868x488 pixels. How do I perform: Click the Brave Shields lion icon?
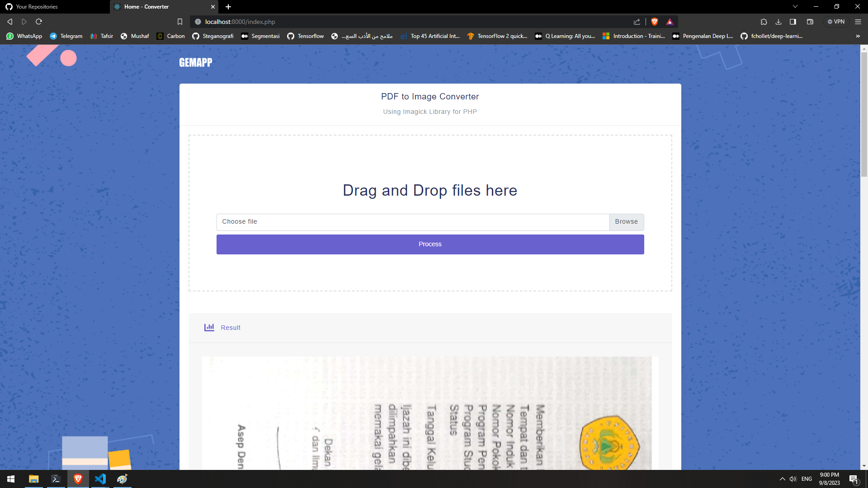(654, 22)
